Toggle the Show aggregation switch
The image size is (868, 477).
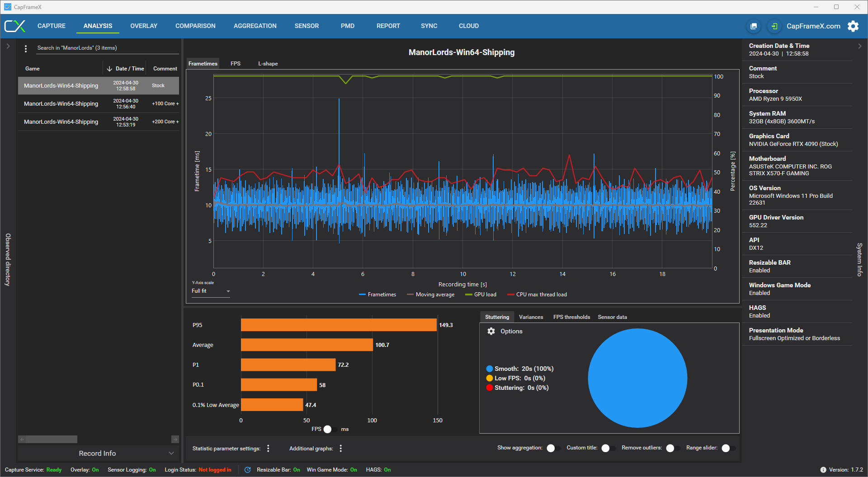tap(553, 448)
